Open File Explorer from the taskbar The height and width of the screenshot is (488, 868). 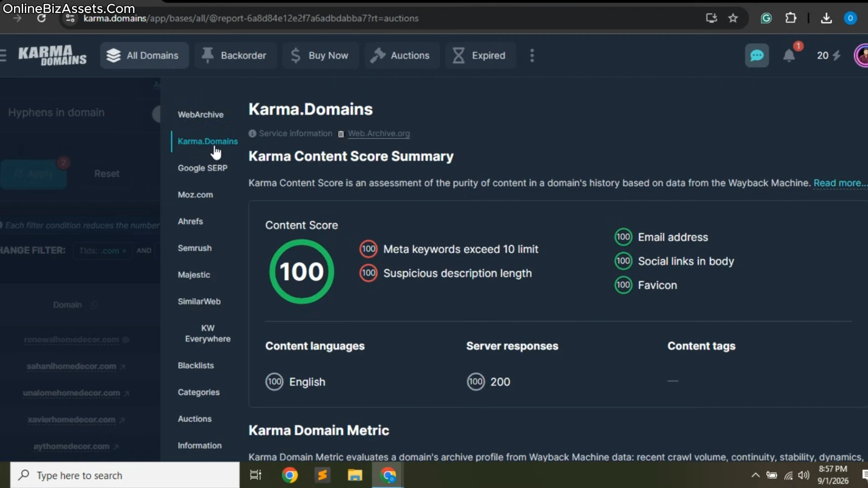pyautogui.click(x=355, y=475)
